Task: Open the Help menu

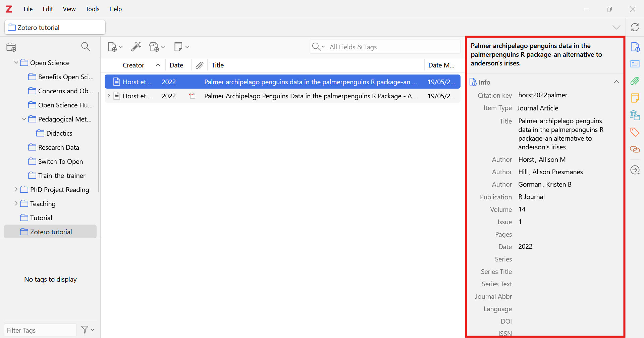Action: coord(115,9)
